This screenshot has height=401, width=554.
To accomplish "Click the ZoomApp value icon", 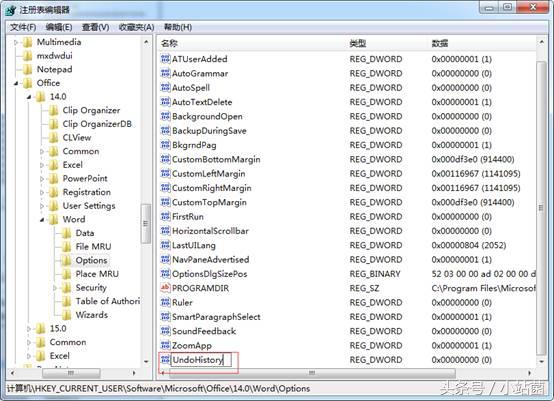I will click(x=165, y=345).
